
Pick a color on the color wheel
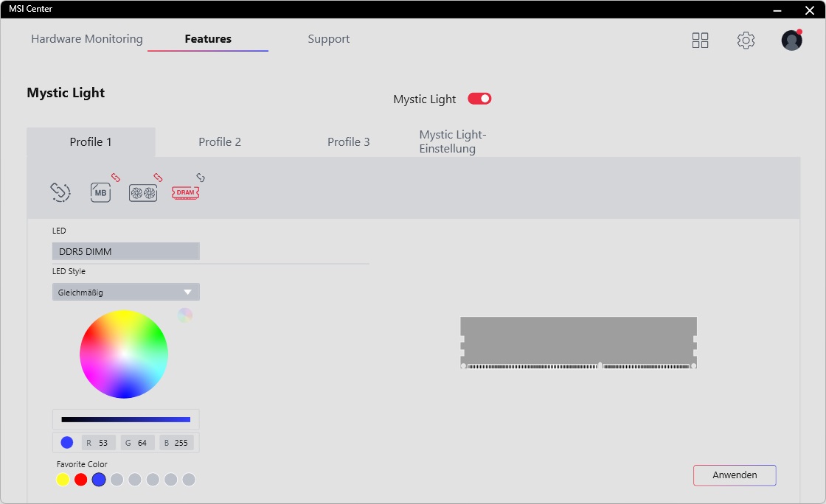coord(124,354)
